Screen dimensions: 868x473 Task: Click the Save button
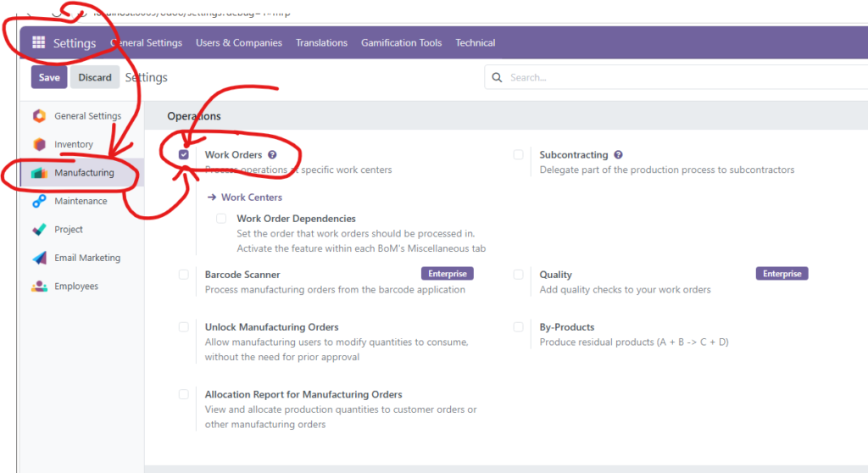pyautogui.click(x=49, y=77)
